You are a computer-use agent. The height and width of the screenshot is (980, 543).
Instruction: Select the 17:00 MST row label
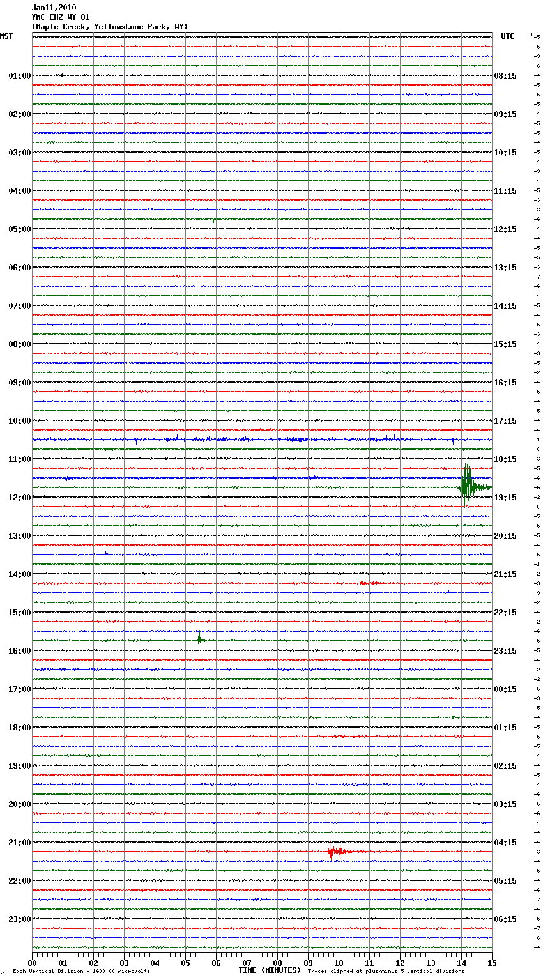(x=20, y=689)
